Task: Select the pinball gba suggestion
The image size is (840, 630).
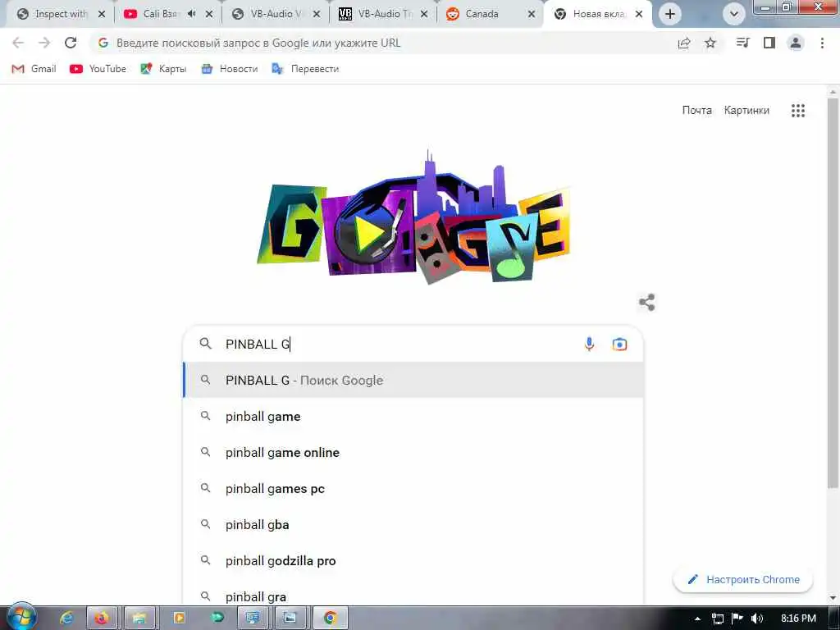Action: [413, 524]
